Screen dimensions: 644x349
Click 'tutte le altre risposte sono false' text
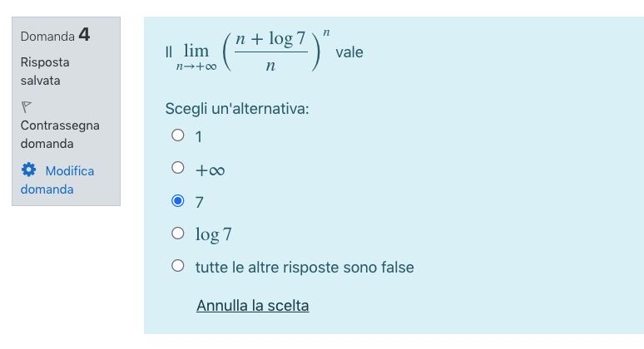click(305, 268)
